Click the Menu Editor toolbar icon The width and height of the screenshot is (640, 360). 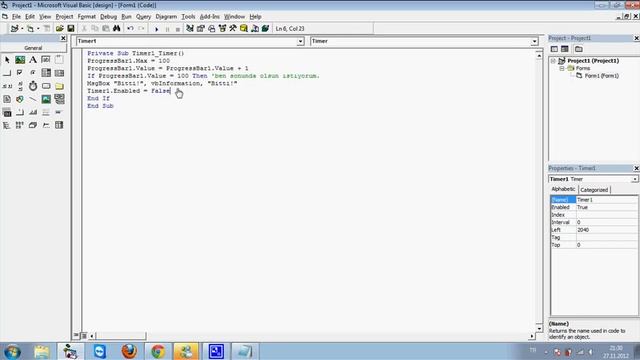click(47, 29)
